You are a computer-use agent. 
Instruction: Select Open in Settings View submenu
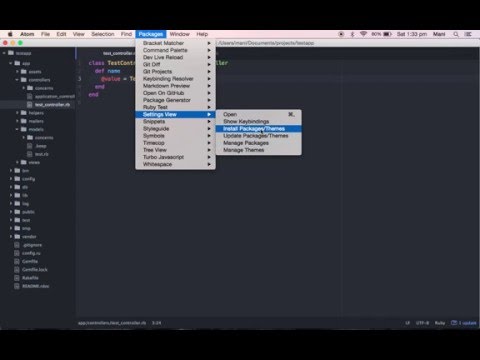click(259, 114)
